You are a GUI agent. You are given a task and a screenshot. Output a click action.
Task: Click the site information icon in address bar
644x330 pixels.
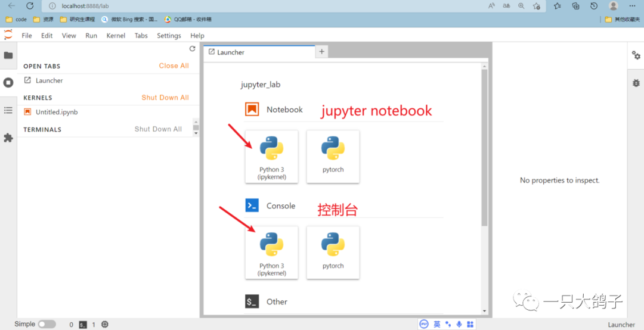pos(52,6)
